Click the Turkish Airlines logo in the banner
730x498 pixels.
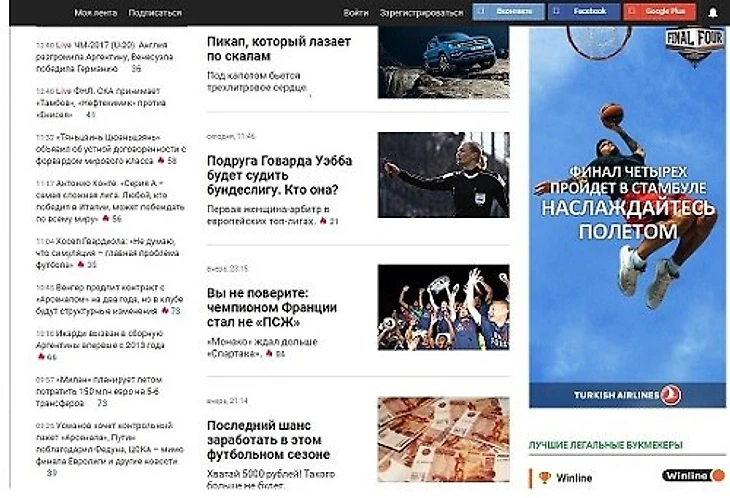pos(627,395)
